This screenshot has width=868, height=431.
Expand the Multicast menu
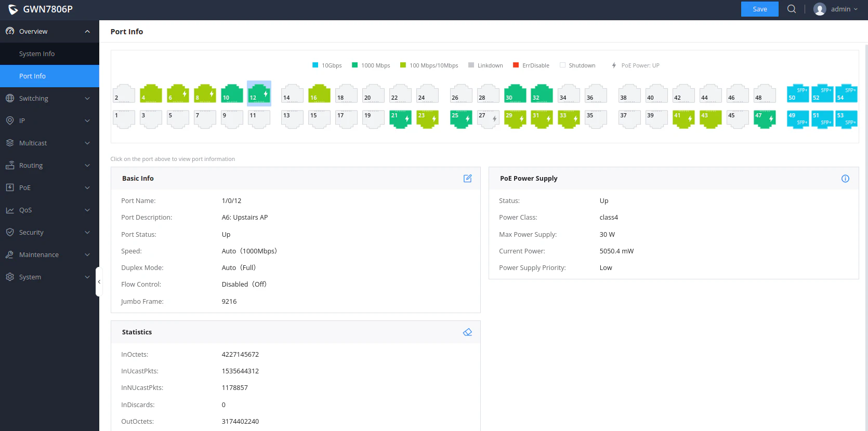49,143
